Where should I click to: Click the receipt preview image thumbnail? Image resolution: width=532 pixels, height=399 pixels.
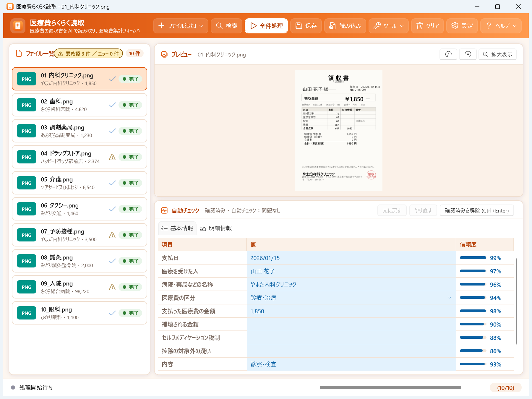(x=339, y=130)
